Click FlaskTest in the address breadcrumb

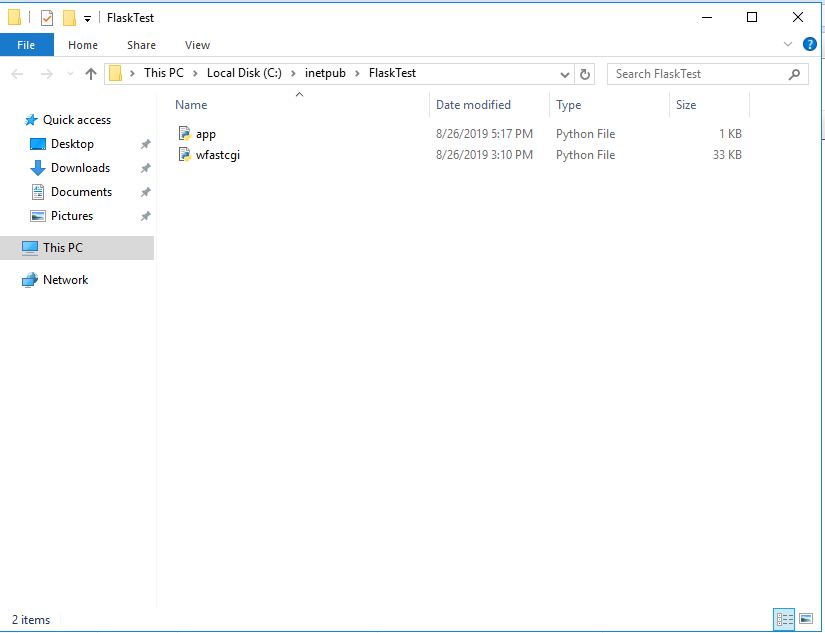pyautogui.click(x=392, y=73)
